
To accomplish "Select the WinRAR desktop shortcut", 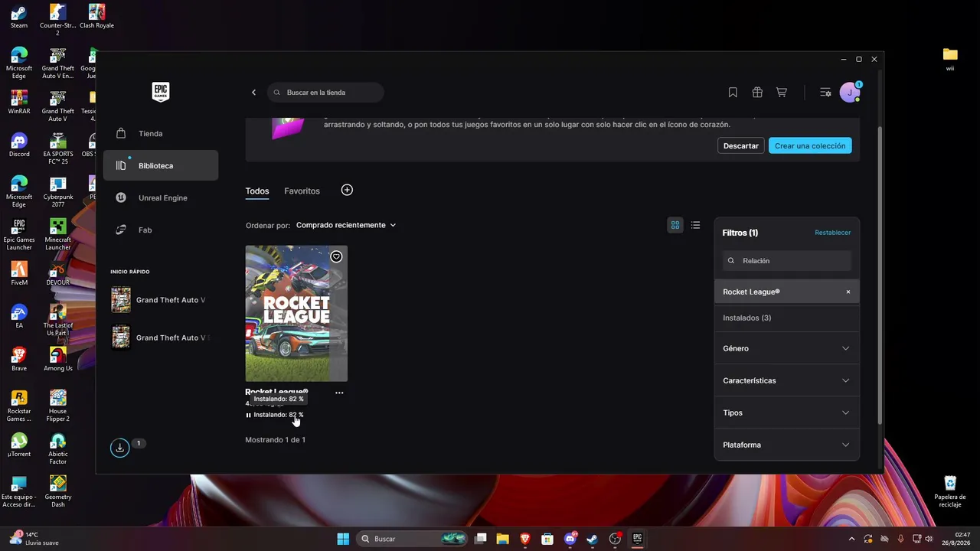I will click(x=19, y=103).
